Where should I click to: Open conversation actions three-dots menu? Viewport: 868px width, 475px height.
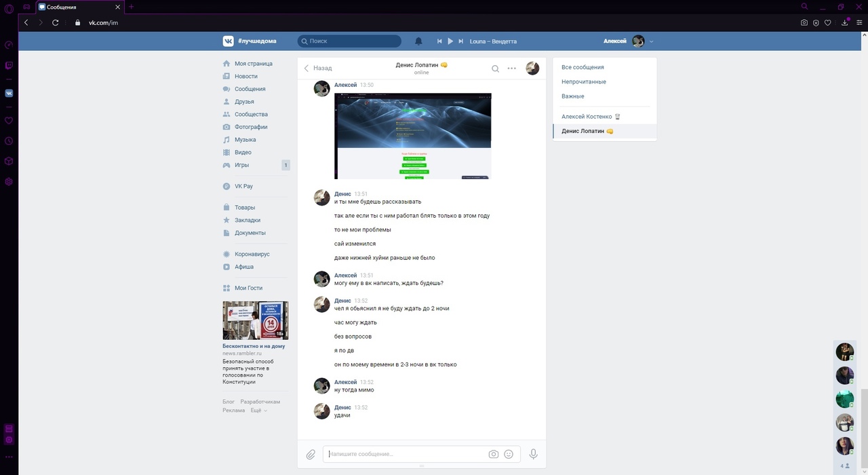tap(512, 69)
